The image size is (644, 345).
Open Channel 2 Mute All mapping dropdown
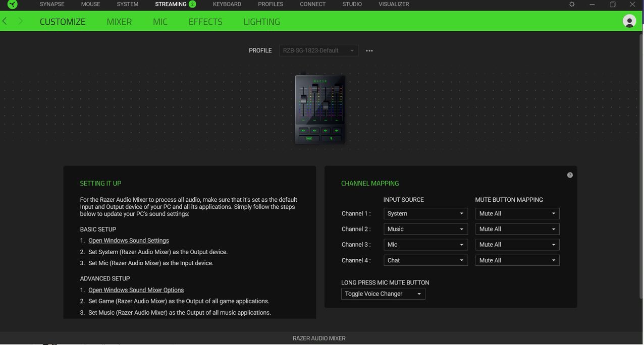pyautogui.click(x=517, y=229)
